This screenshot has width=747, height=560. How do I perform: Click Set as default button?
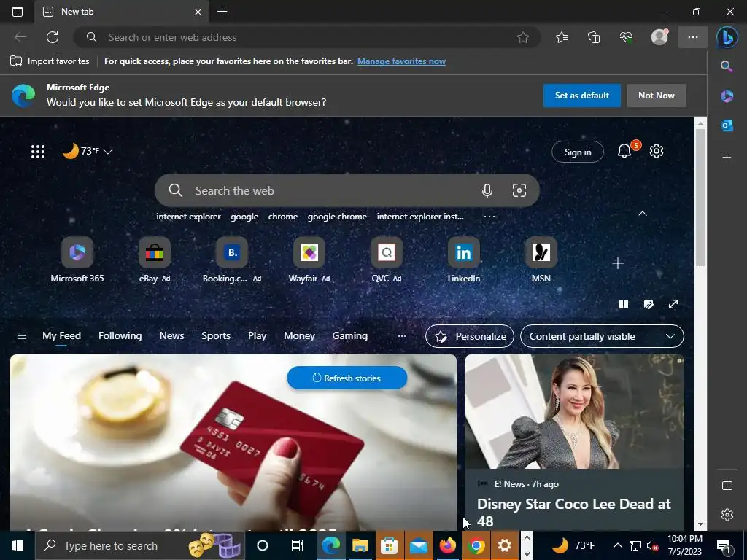tap(581, 96)
